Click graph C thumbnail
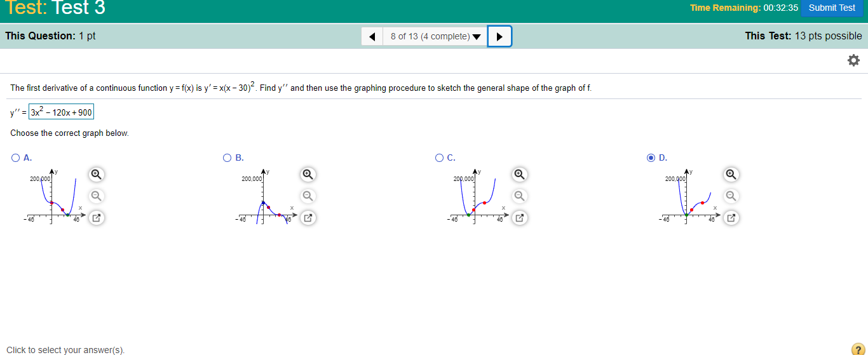868x355 pixels. (x=479, y=196)
